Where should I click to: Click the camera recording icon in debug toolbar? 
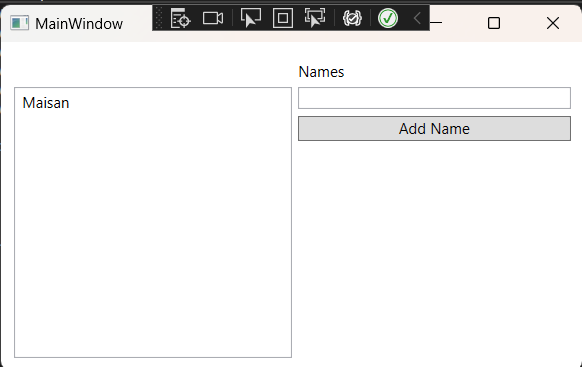tap(213, 18)
